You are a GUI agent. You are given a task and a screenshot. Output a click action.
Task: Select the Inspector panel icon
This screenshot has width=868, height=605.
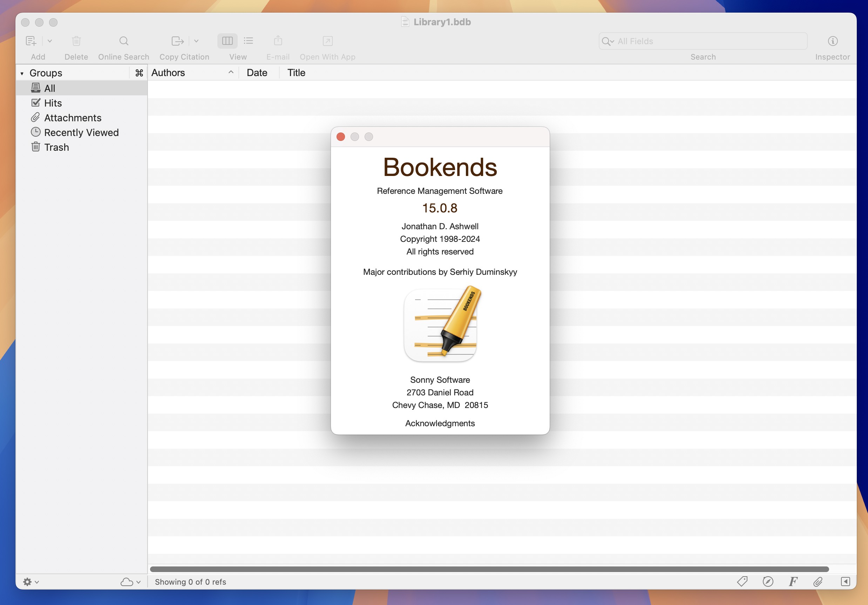832,41
